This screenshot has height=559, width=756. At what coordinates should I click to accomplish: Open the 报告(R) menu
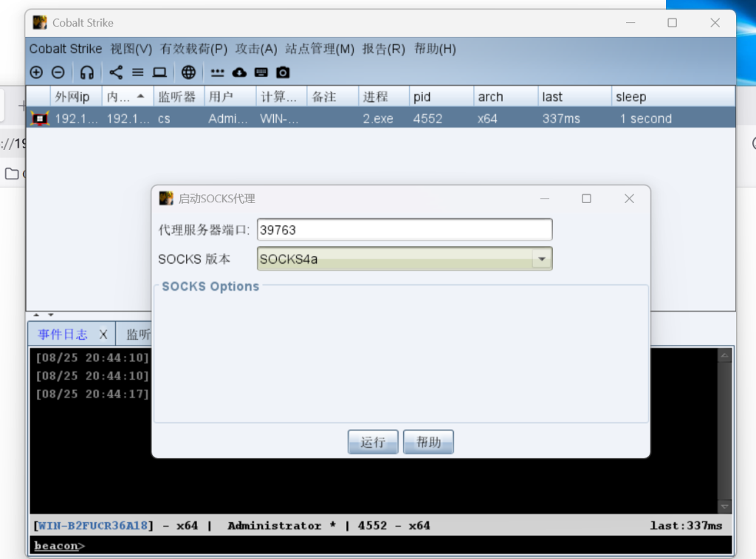[x=384, y=49]
